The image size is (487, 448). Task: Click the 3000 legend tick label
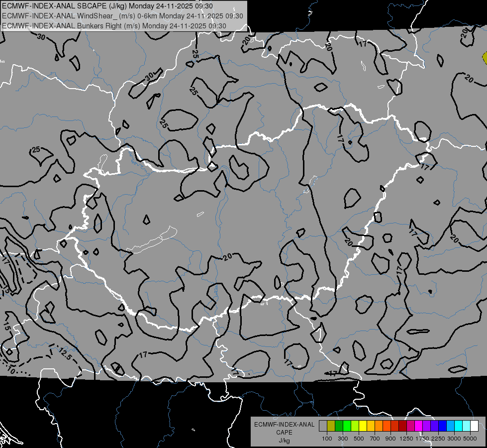454,439
